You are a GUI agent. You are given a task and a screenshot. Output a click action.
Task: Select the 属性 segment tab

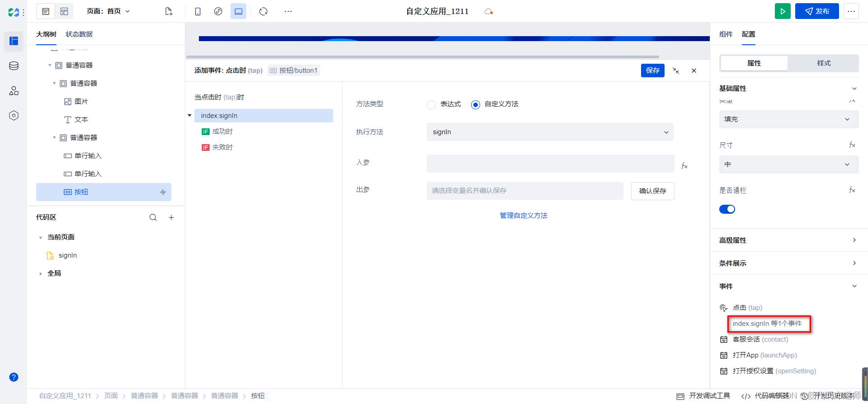(754, 63)
